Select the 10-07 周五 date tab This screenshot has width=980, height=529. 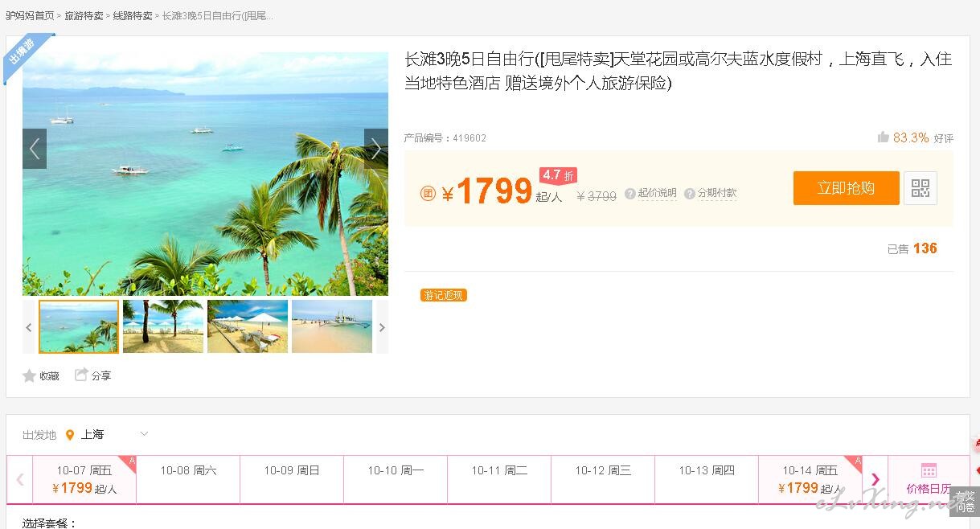coord(84,479)
